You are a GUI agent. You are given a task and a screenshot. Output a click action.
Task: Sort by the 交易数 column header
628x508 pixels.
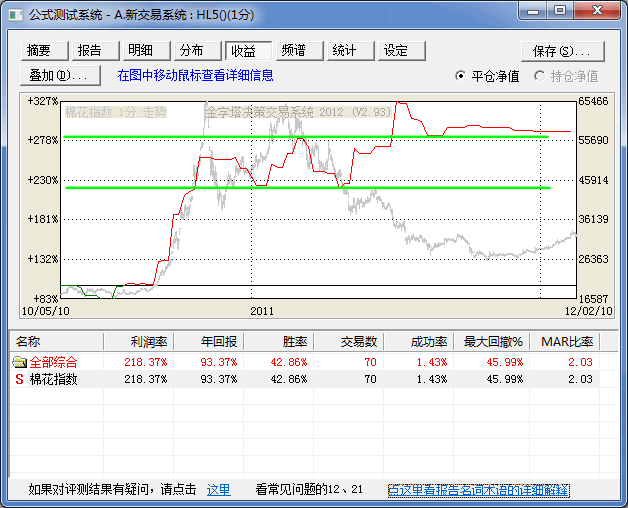[x=349, y=342]
